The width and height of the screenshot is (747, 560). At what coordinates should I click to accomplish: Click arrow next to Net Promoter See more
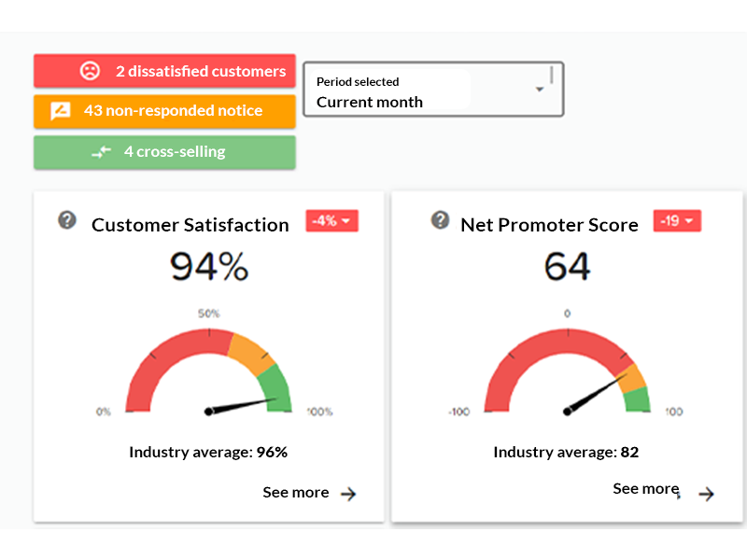pos(707,494)
